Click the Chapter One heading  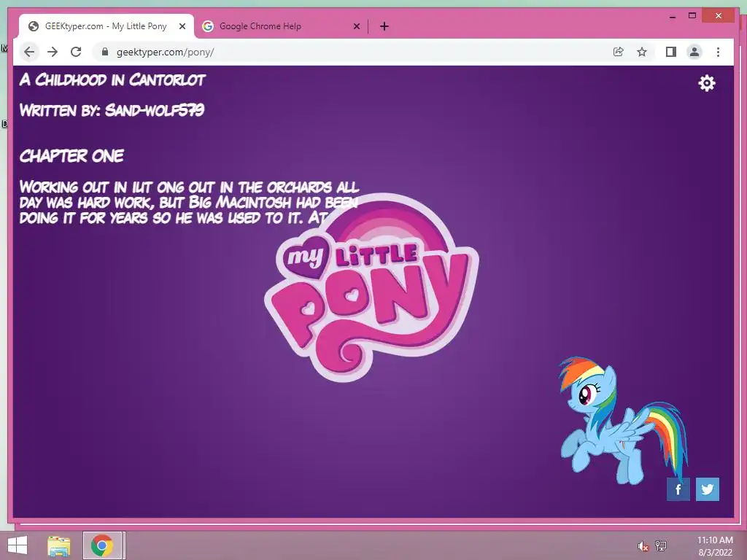pos(71,156)
